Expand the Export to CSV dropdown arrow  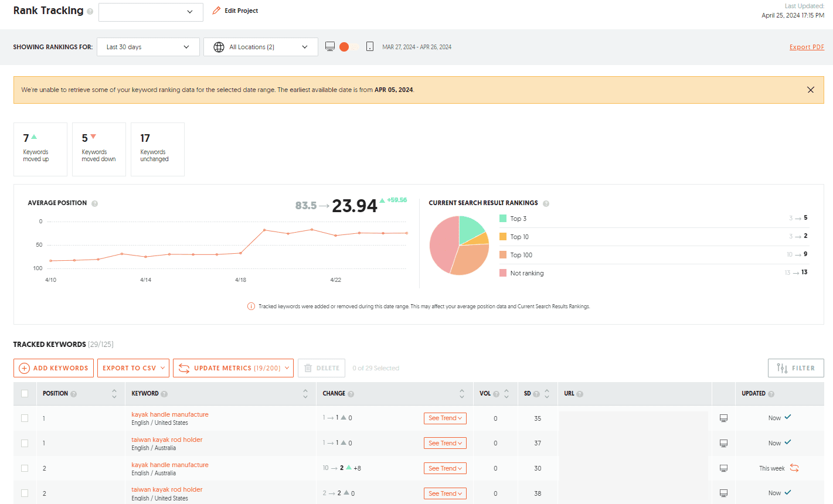tap(162, 368)
